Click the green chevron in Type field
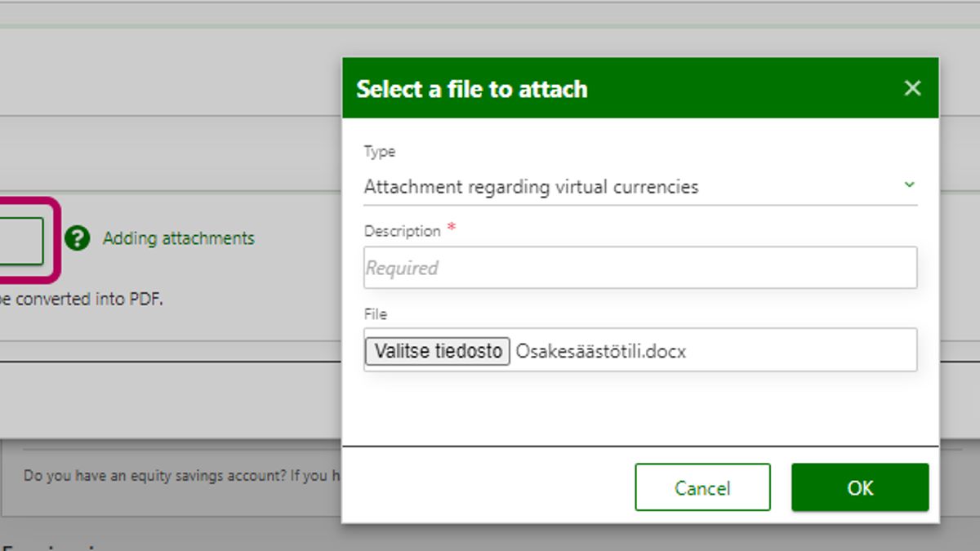 [x=910, y=185]
